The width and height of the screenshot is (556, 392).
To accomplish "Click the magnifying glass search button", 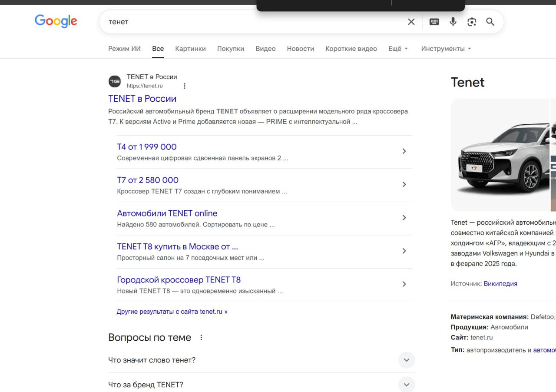I will 490,22.
